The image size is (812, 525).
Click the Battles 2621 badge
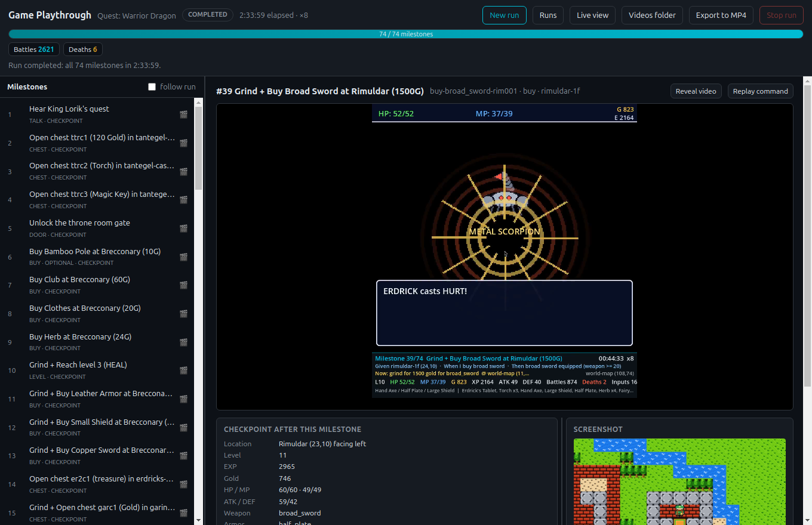coord(34,50)
